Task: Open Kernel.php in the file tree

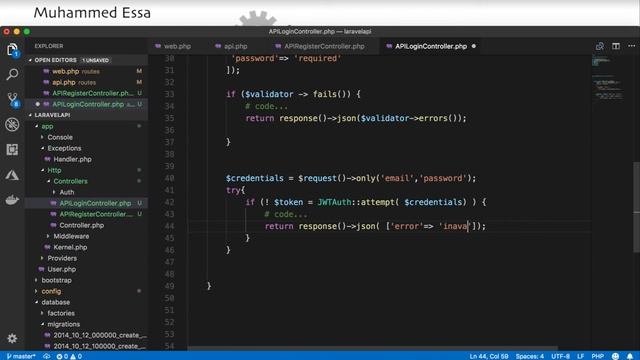Action: click(87, 247)
